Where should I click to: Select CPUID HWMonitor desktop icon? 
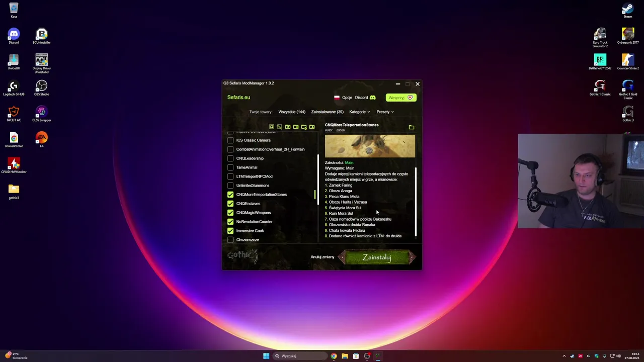point(14,165)
